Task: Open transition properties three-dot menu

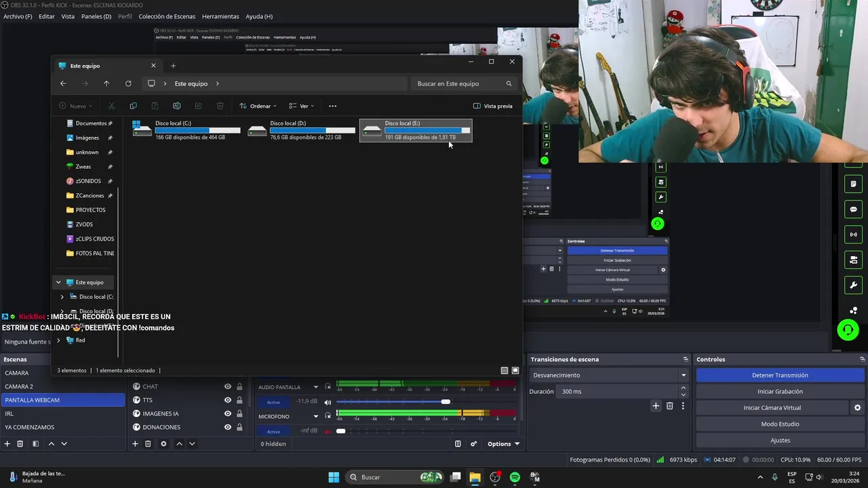Action: [x=683, y=406]
